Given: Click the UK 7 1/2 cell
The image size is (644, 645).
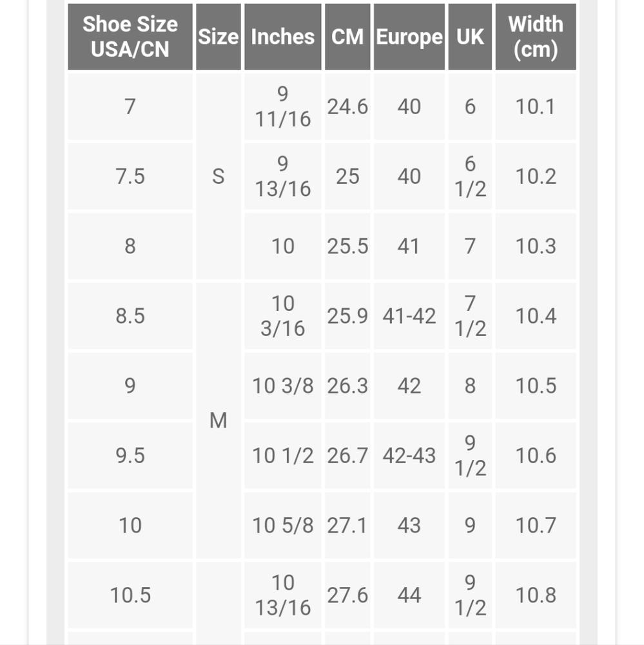Looking at the screenshot, I should tap(470, 316).
